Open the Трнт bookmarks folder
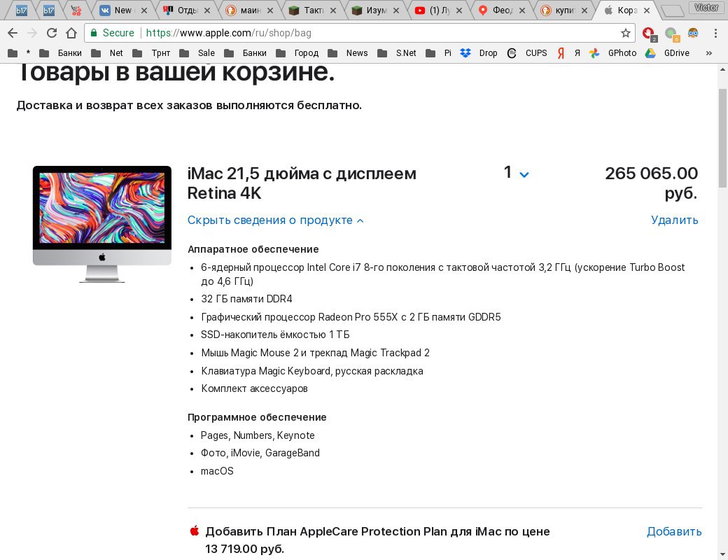Screen dimensions: 728x560 (x=151, y=53)
